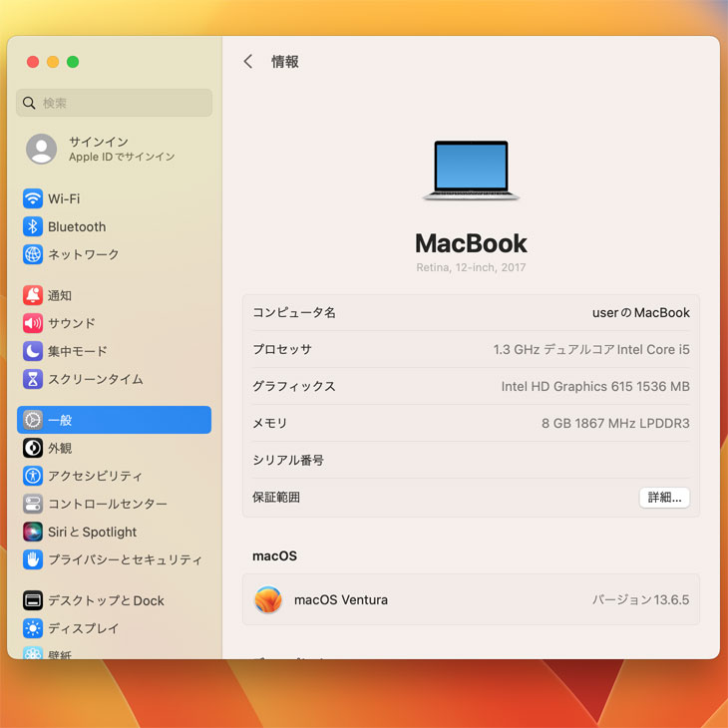
Task: Open the ディスプレイ sun icon
Action: (33, 628)
